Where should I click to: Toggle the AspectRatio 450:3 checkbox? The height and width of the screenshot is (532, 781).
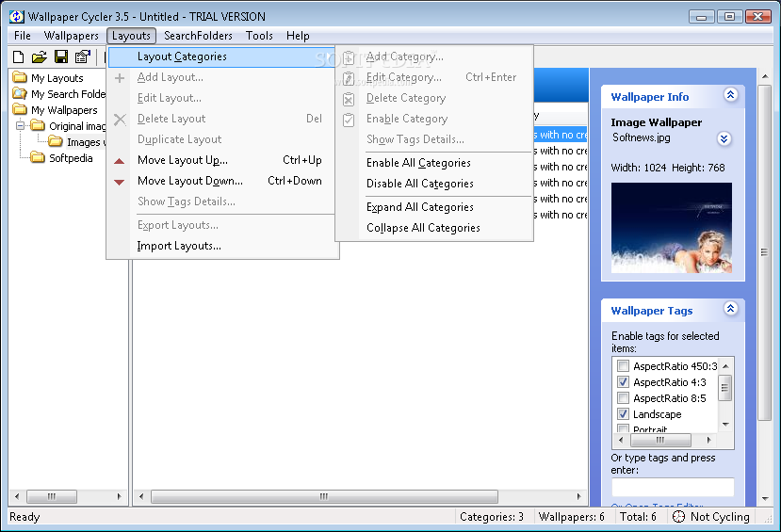click(623, 365)
